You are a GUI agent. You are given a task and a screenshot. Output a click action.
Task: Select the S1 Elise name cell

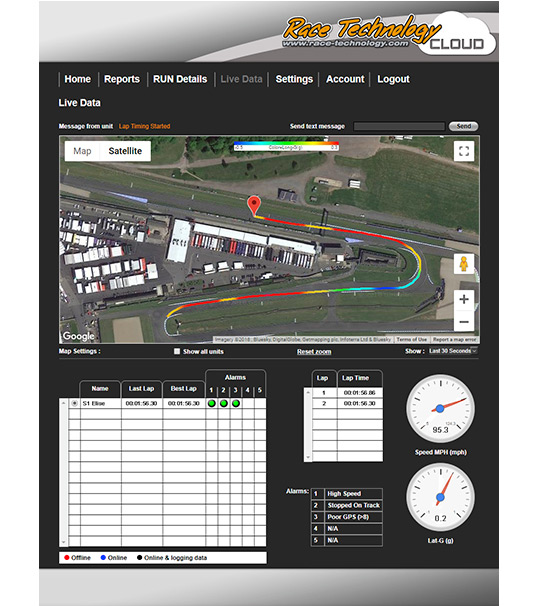click(x=101, y=403)
